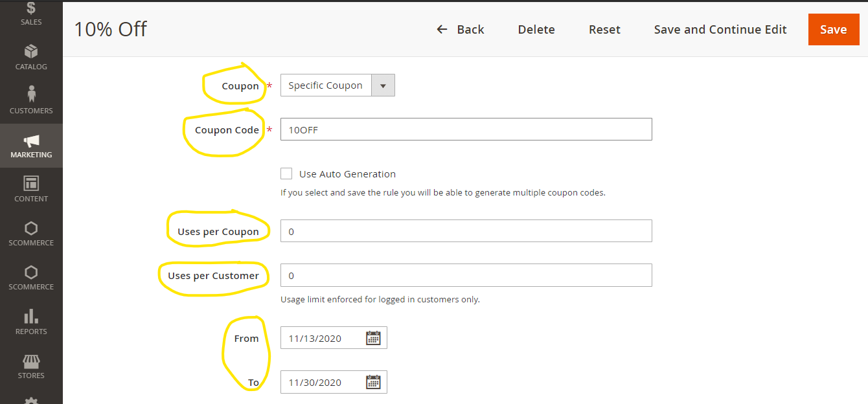Open the Coupon type dropdown

[x=326, y=85]
